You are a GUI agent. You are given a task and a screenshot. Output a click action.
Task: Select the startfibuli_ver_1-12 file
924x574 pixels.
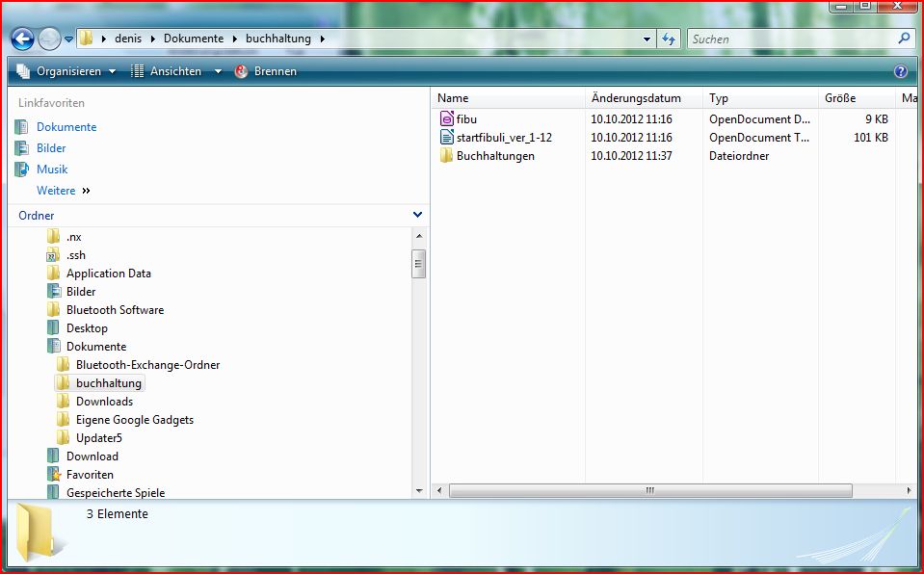504,138
